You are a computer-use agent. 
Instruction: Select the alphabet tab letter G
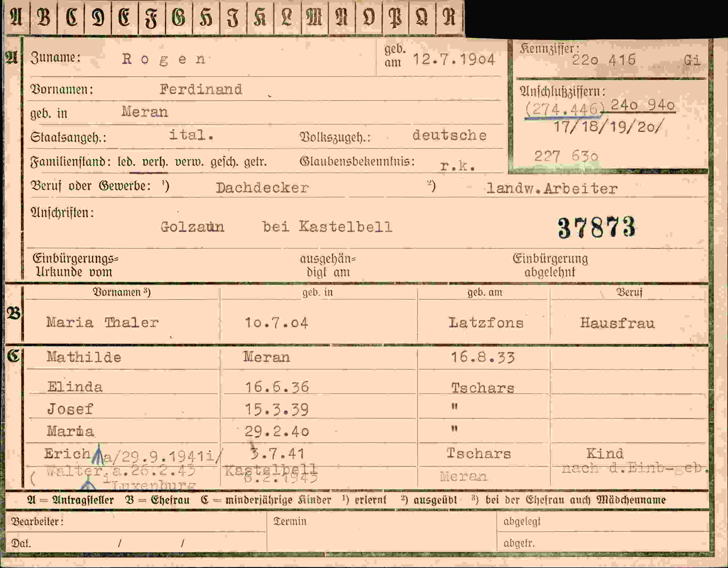[179, 17]
